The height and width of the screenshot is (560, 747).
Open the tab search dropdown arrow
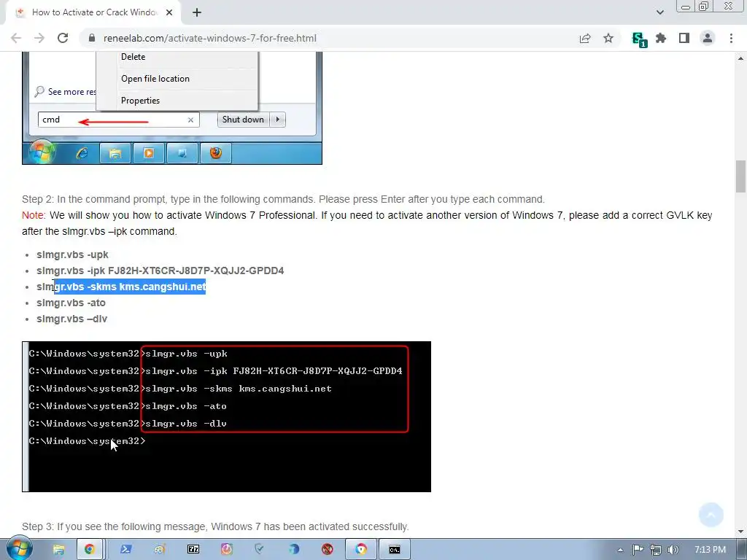coord(659,12)
